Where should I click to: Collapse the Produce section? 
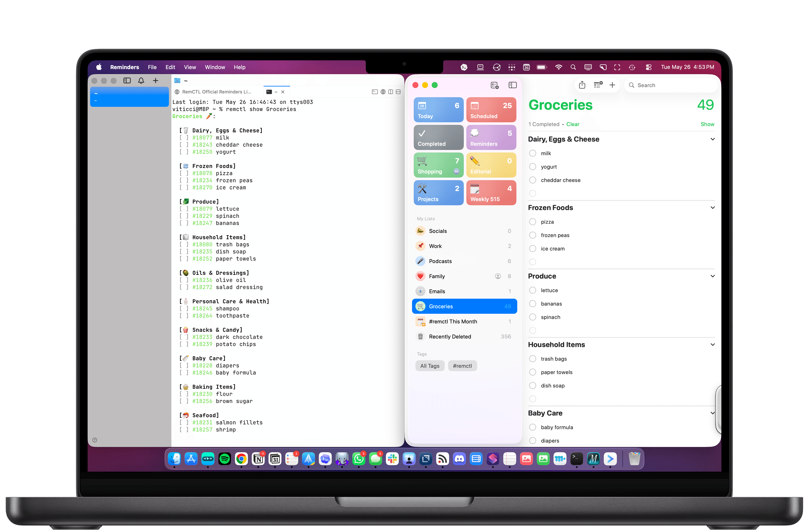[712, 276]
